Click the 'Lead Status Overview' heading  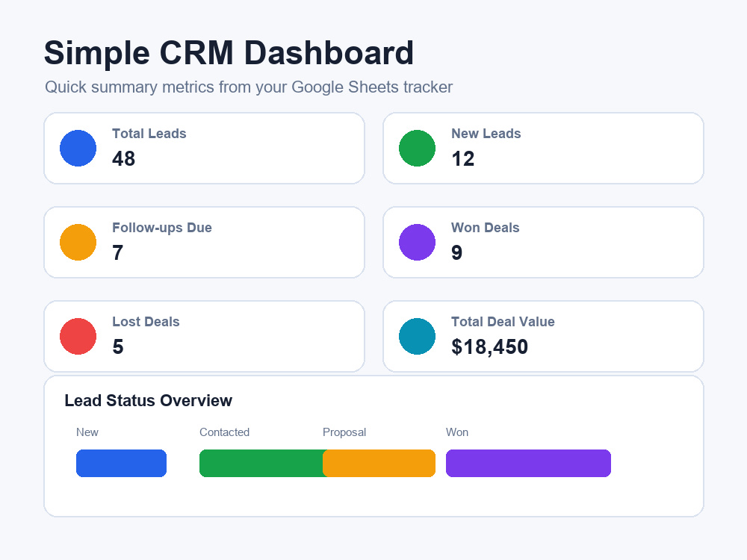[148, 400]
